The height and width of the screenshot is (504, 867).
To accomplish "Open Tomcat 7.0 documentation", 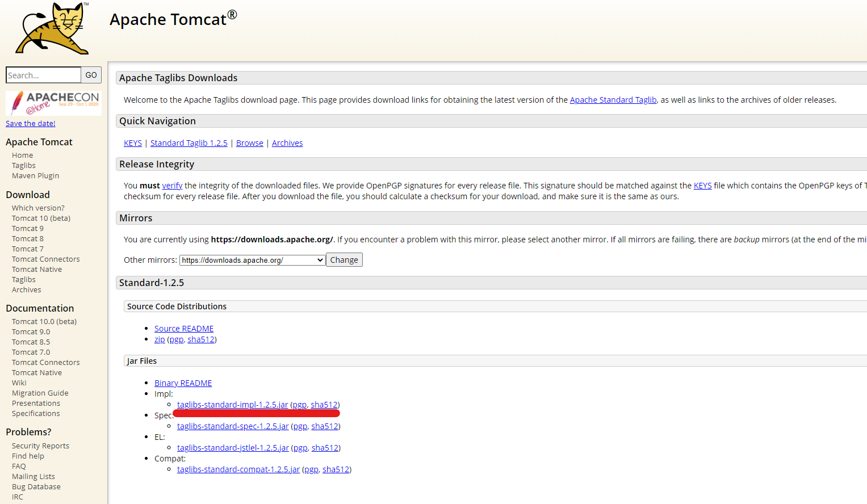I will (31, 352).
